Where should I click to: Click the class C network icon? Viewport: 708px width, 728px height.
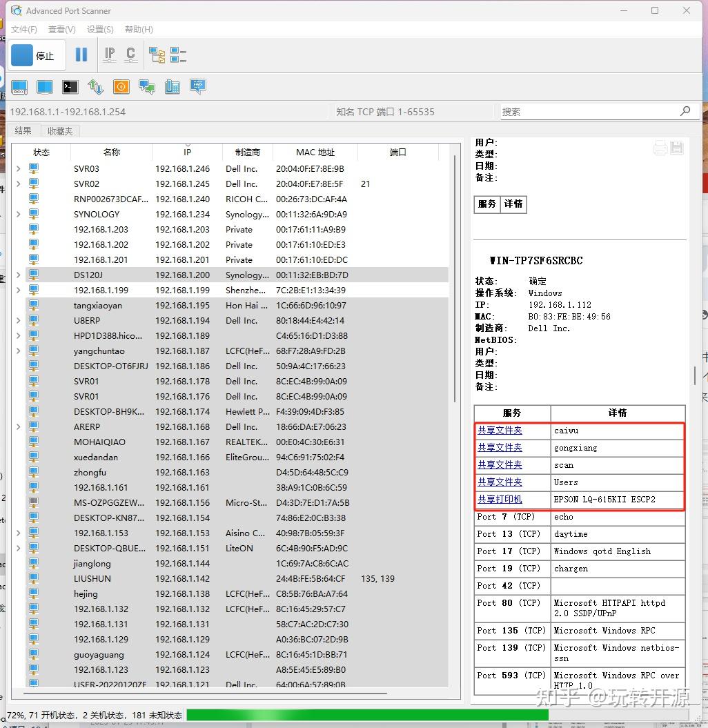pos(130,55)
